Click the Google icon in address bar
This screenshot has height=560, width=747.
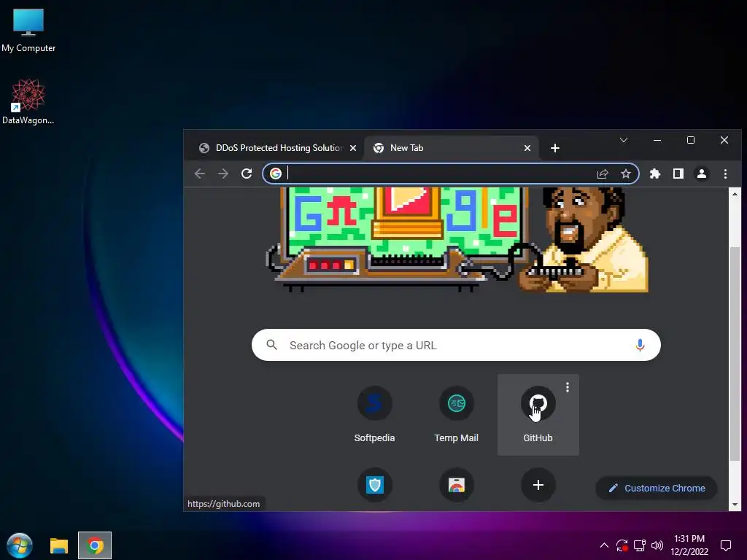(275, 174)
